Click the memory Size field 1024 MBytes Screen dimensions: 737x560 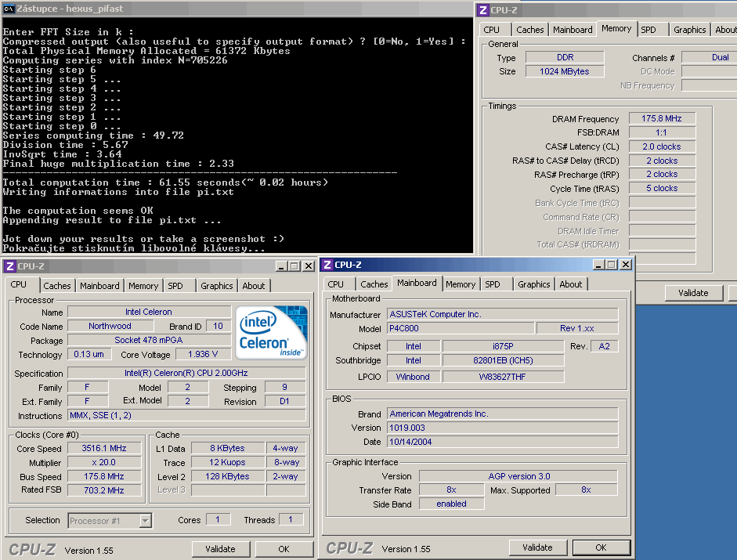[x=565, y=71]
